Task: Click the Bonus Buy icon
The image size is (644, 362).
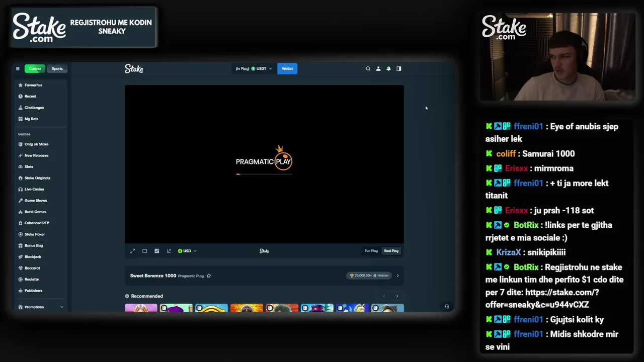Action: (x=21, y=245)
